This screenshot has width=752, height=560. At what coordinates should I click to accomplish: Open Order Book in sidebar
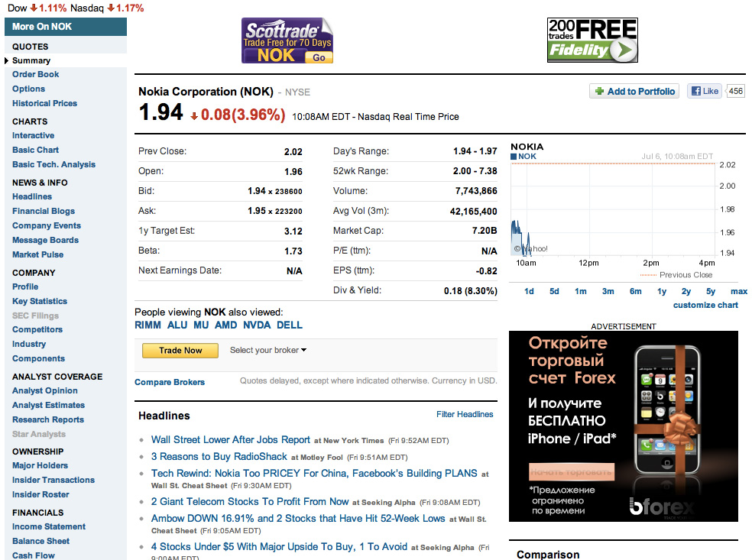click(35, 74)
